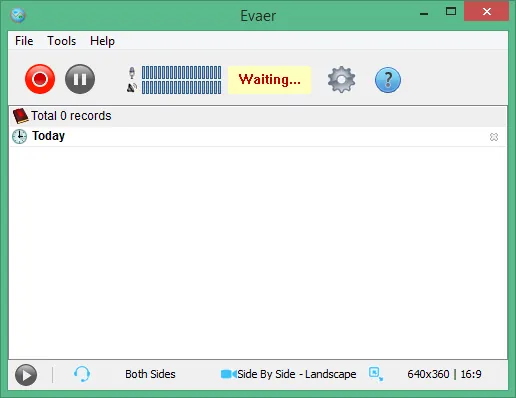Pause recording with the gray pause button

coord(80,79)
